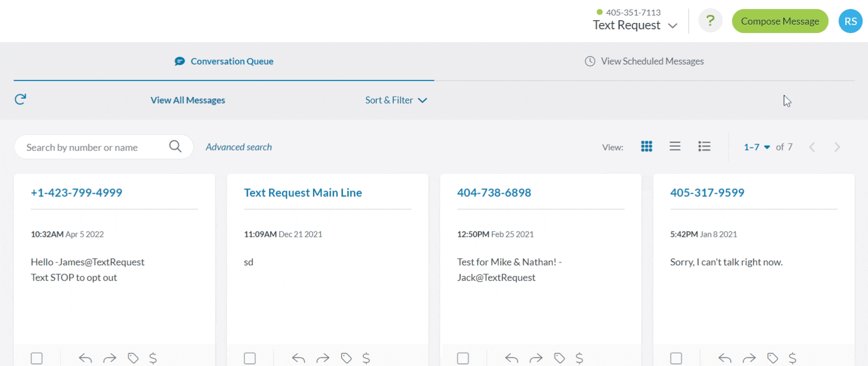The height and width of the screenshot is (366, 868).
Task: Forward the Text Request Main Line conversation
Action: click(323, 358)
